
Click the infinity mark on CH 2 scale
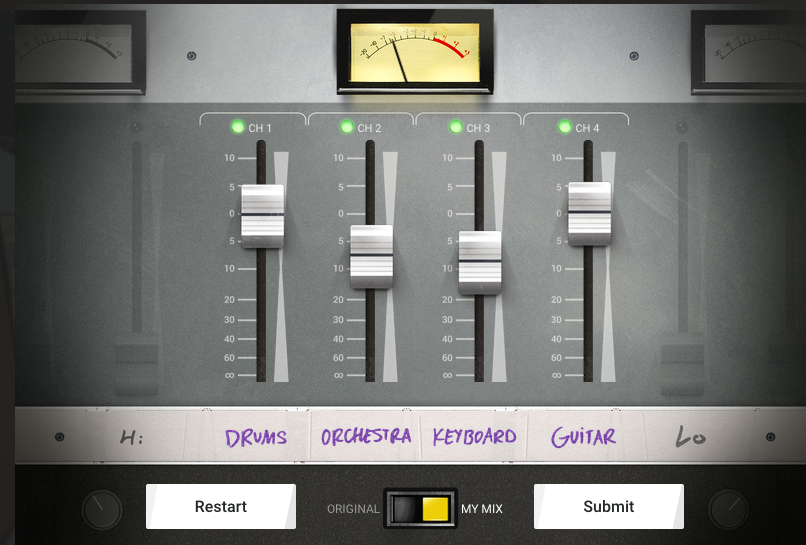338,375
